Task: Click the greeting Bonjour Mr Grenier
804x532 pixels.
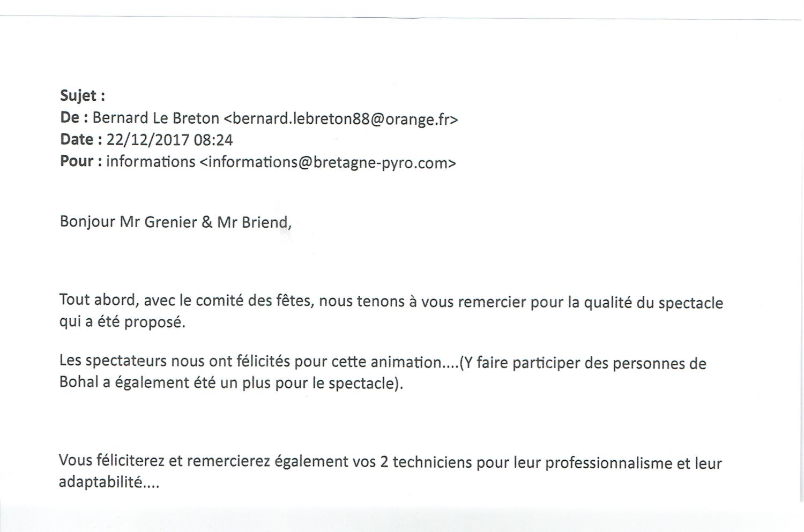Action: point(128,222)
